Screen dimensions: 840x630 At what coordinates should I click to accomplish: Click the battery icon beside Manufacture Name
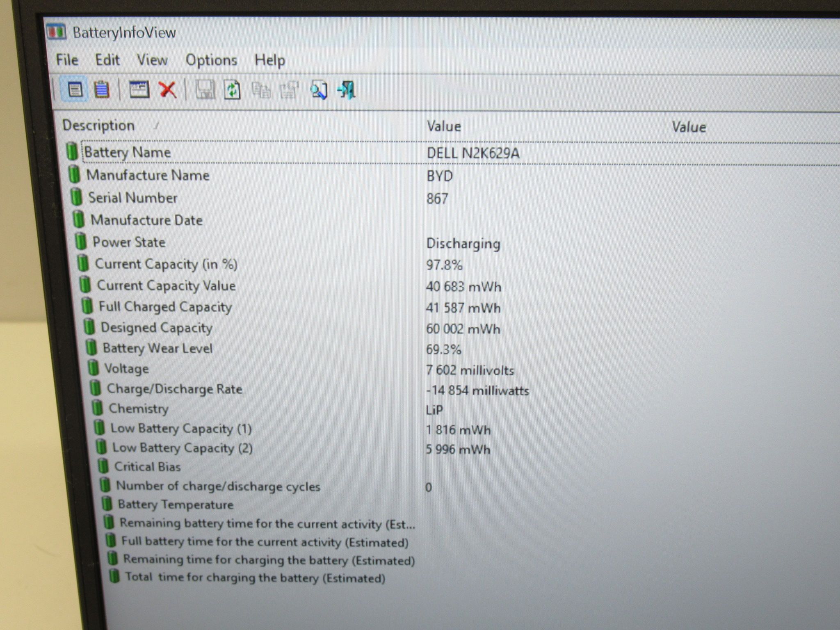74,174
